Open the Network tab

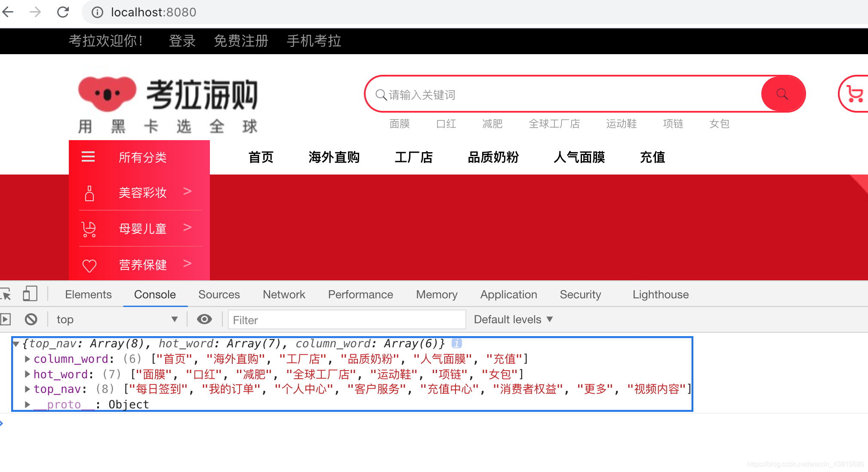coord(284,294)
